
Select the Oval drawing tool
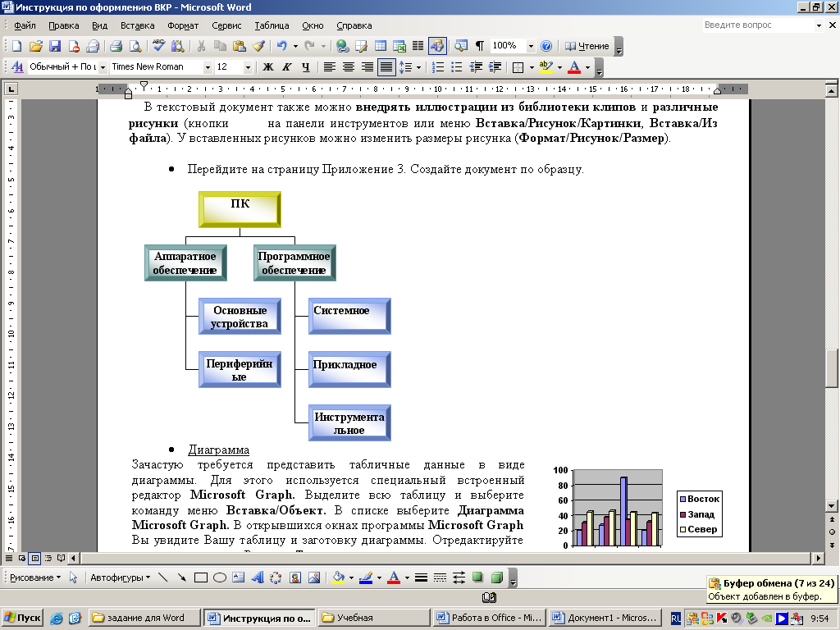(220, 577)
